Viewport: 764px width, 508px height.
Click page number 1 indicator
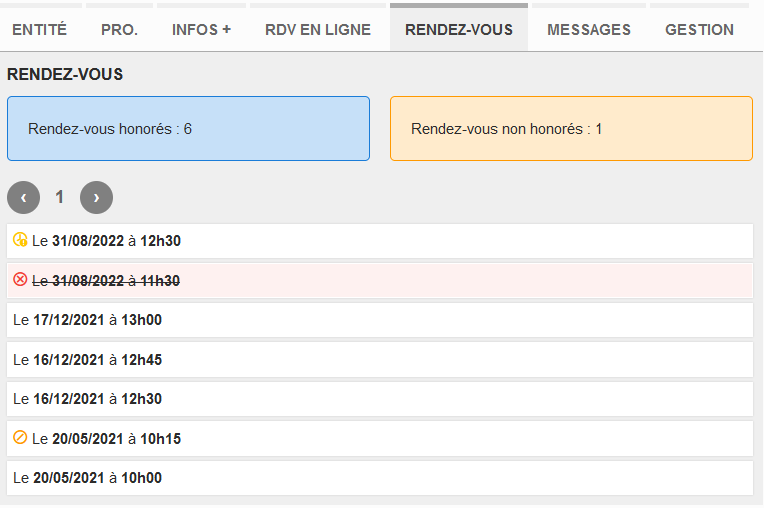point(59,197)
